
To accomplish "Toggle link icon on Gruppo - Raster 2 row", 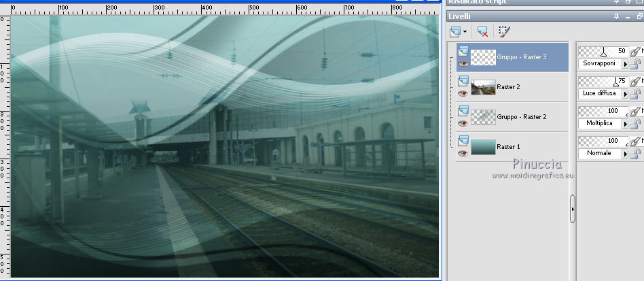I will pyautogui.click(x=635, y=111).
